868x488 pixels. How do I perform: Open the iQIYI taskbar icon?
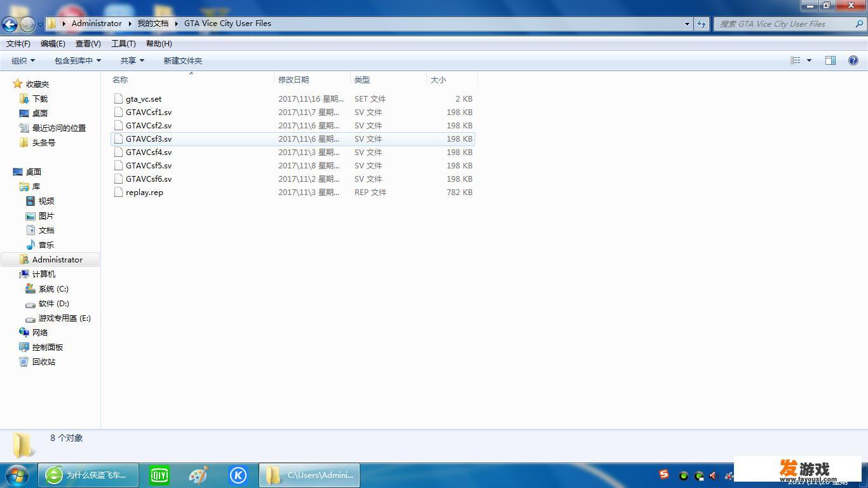pos(159,475)
